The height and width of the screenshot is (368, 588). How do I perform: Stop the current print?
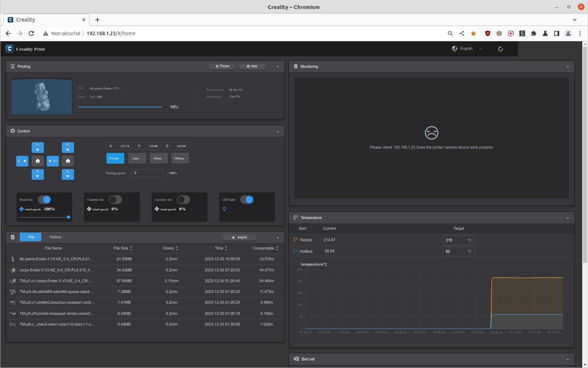[252, 66]
